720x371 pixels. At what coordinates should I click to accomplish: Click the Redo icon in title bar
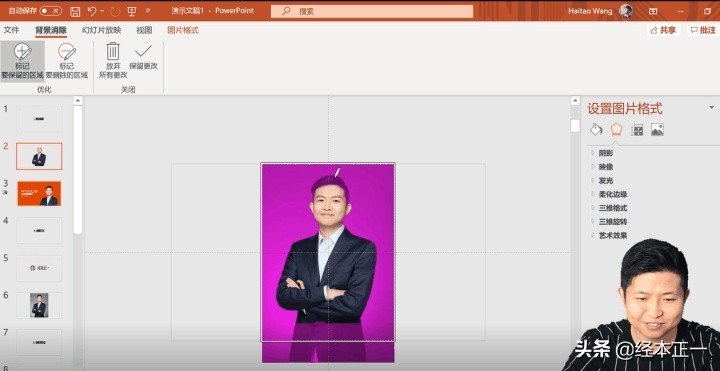click(x=115, y=11)
